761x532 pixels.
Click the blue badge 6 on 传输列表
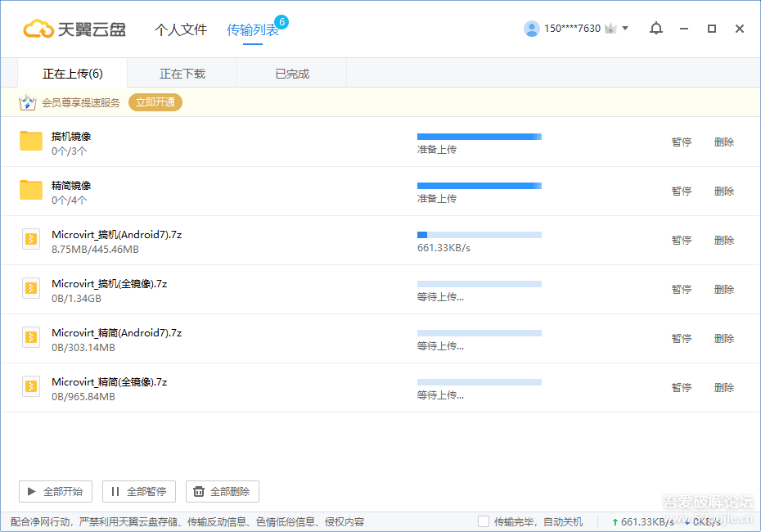(x=281, y=22)
